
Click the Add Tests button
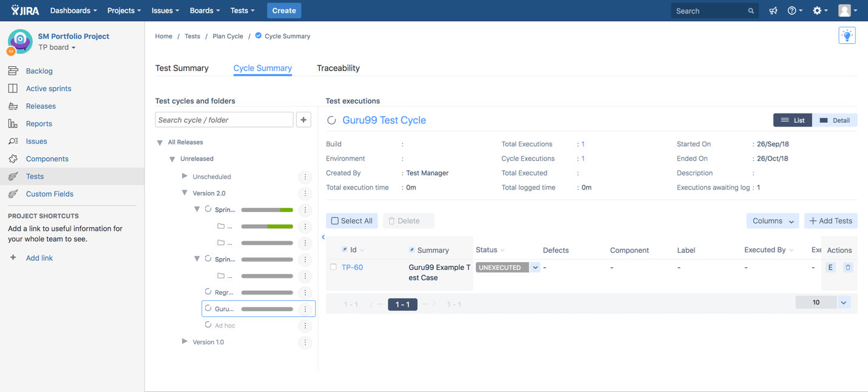pyautogui.click(x=830, y=221)
